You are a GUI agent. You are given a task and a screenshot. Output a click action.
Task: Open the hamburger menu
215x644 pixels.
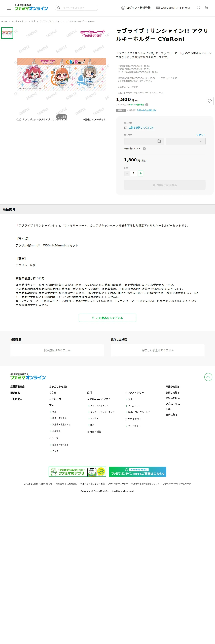pyautogui.click(x=9, y=8)
